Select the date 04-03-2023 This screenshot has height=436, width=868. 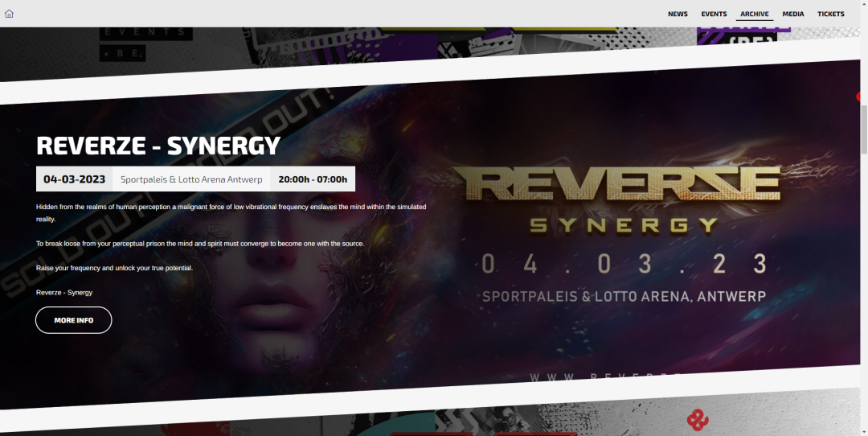tap(74, 179)
